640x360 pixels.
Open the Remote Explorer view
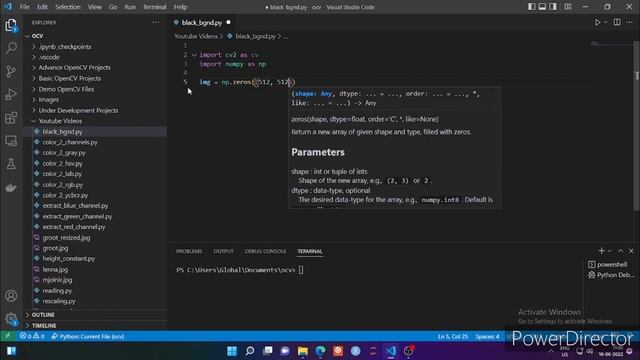[11, 141]
